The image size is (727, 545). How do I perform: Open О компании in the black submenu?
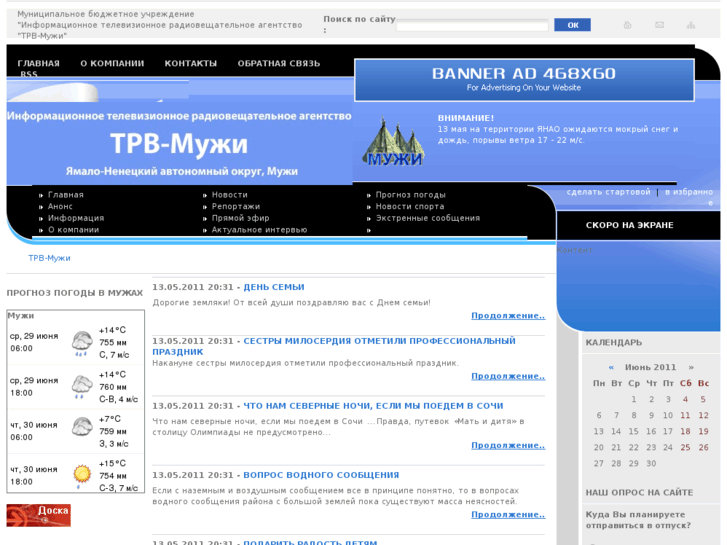[x=73, y=230]
